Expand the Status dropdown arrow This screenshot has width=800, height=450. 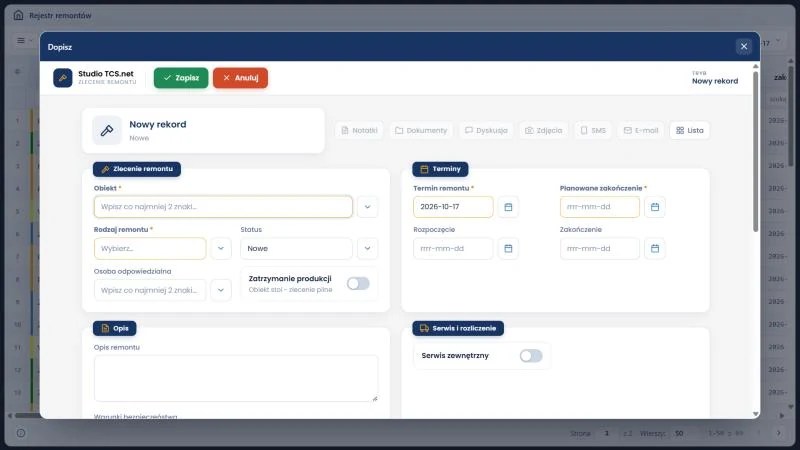367,248
